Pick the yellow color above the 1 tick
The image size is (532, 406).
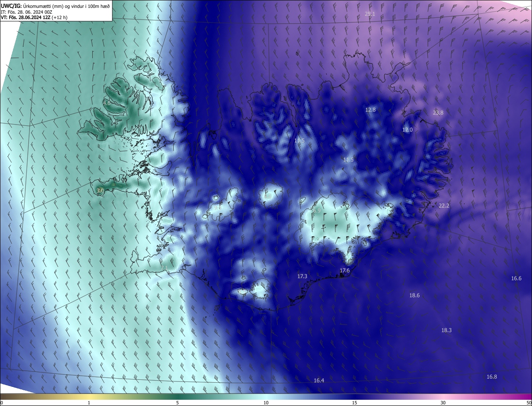coord(89,396)
